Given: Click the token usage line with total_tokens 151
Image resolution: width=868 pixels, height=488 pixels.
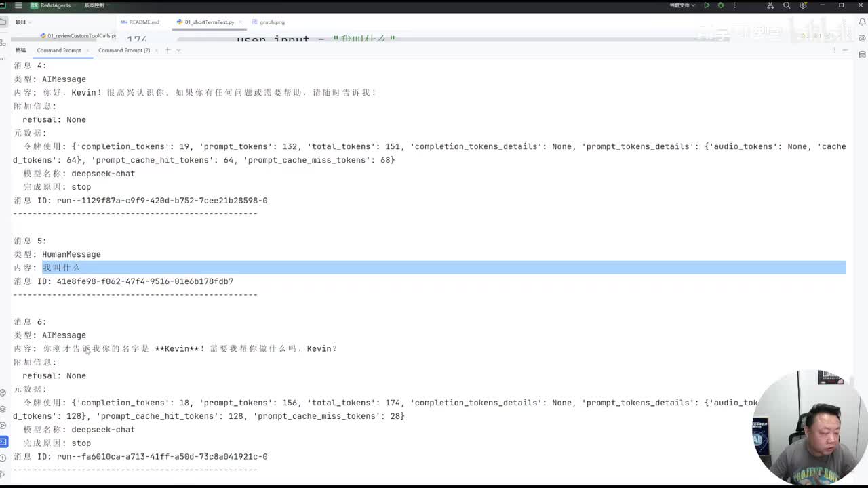Looking at the screenshot, I should 435,146.
